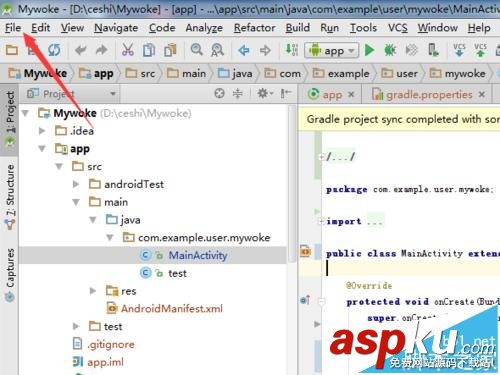Open the Code menu
500x375 pixels.
pyautogui.click(x=162, y=28)
